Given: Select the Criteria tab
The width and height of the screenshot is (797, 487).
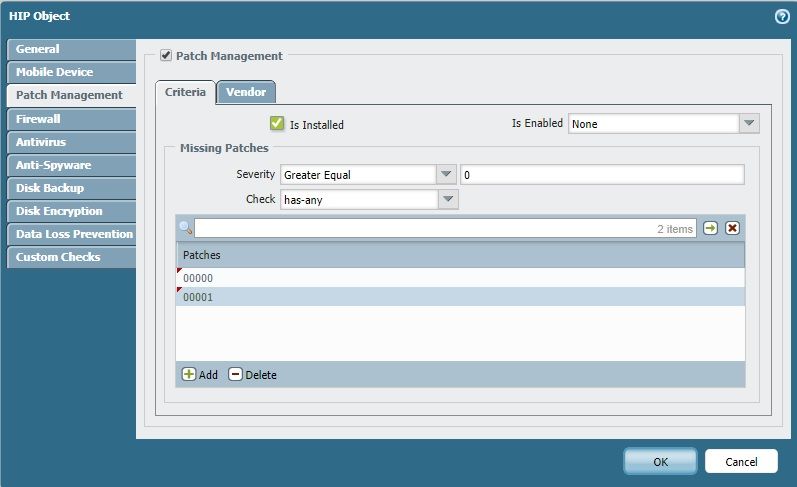Looking at the screenshot, I should coord(186,92).
